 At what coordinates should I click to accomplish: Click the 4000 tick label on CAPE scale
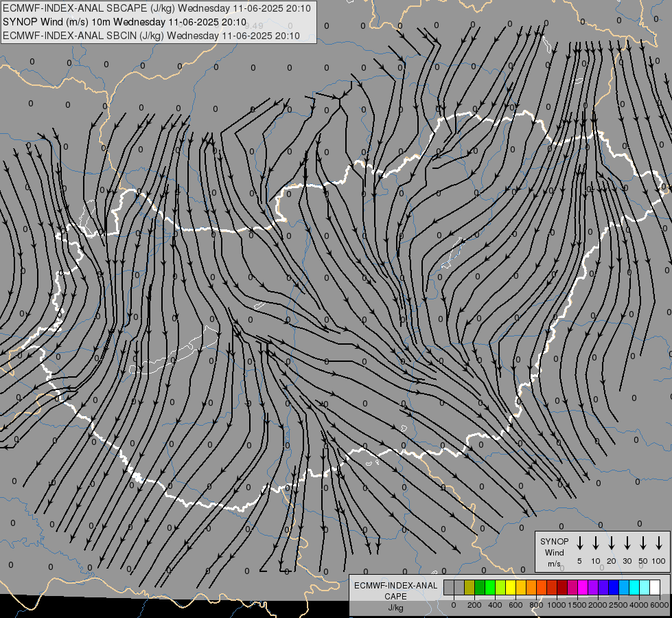click(639, 605)
